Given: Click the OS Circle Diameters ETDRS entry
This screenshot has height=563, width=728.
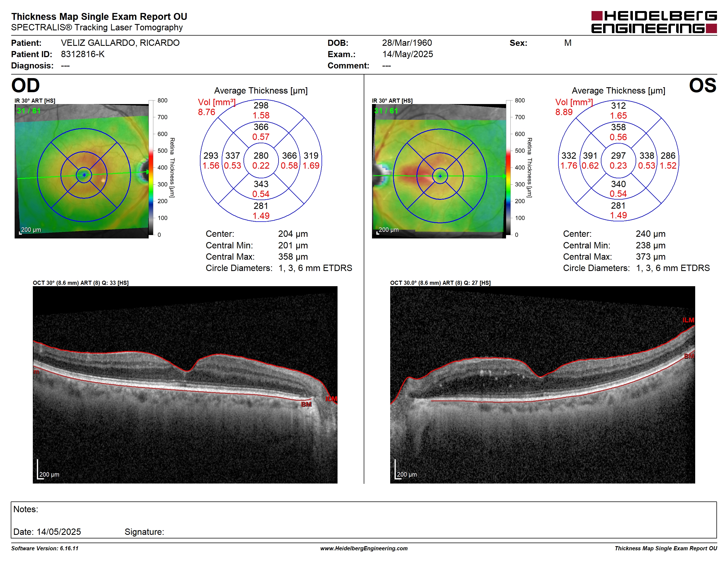Looking at the screenshot, I should [x=636, y=268].
